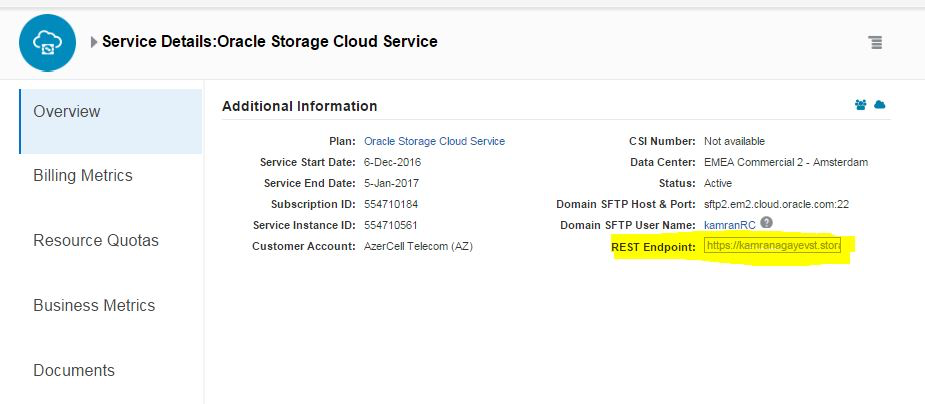This screenshot has height=404, width=925.
Task: Click inside the REST Endpoint URL field
Action: pos(772,246)
